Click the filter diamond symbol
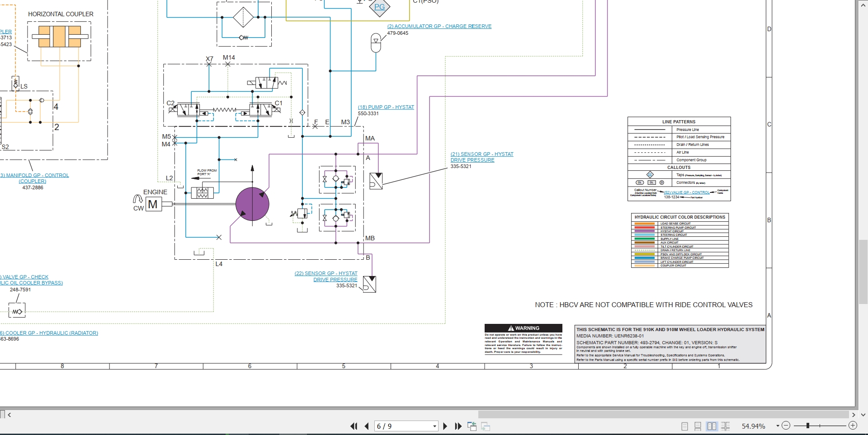 [x=243, y=18]
